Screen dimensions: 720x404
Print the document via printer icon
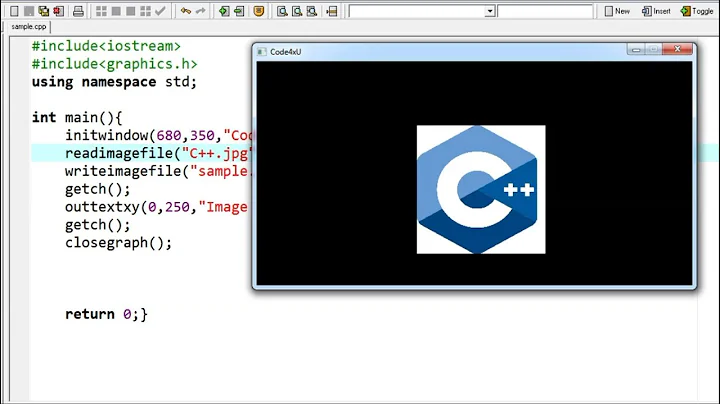coord(79,11)
